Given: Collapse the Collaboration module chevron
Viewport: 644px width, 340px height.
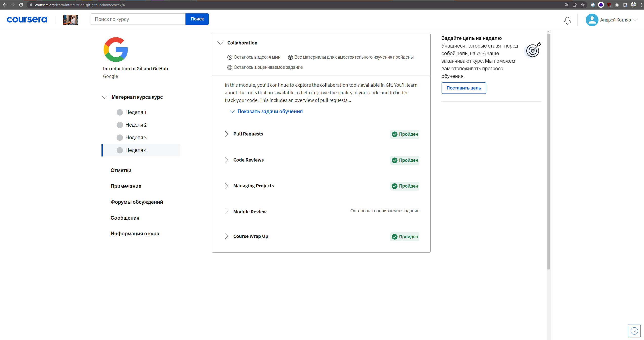Looking at the screenshot, I should [x=220, y=43].
